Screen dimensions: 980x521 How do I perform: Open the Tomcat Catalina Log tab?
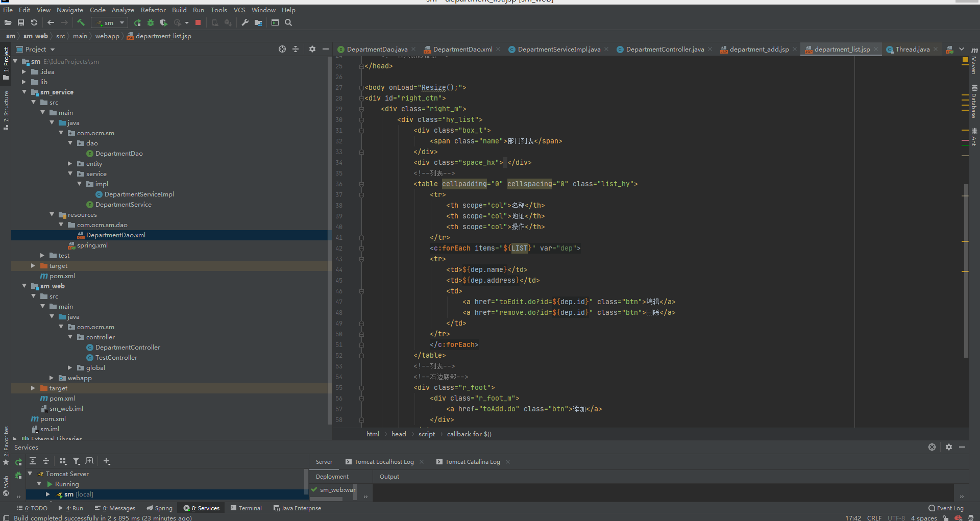pos(473,462)
